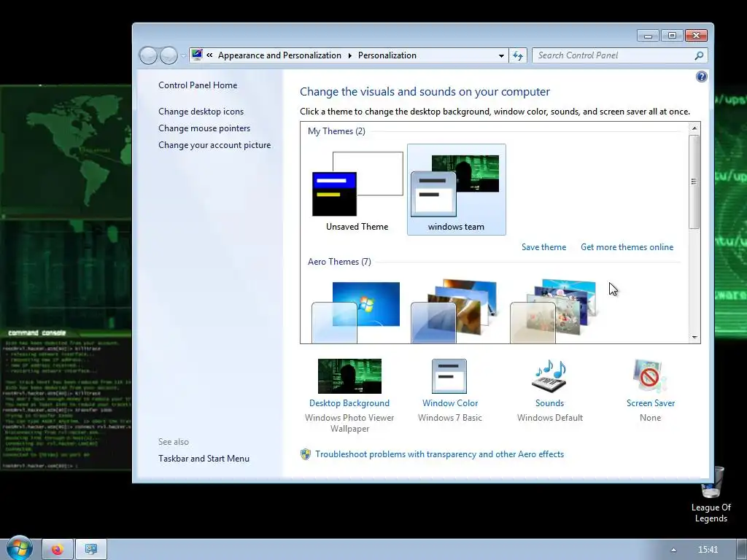The width and height of the screenshot is (747, 560).
Task: Click the Aero Themes (7) heading
Action: point(339,262)
